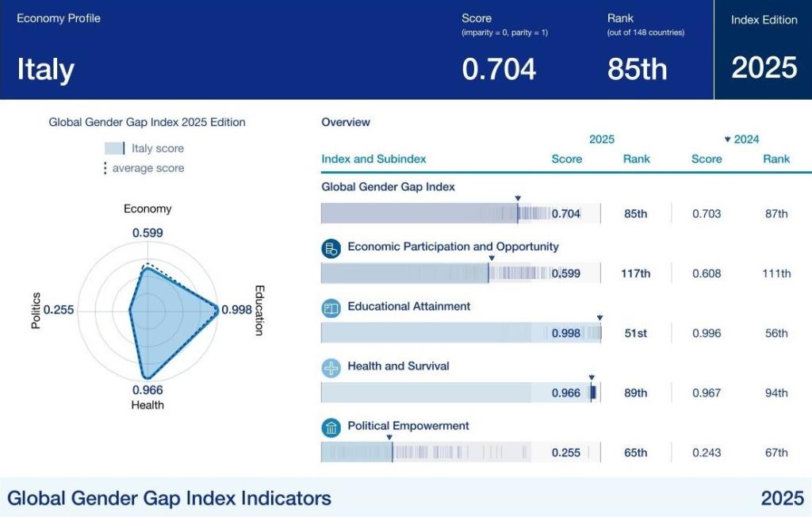Click the 2025 Rank column header
The image size is (812, 517).
click(x=636, y=159)
